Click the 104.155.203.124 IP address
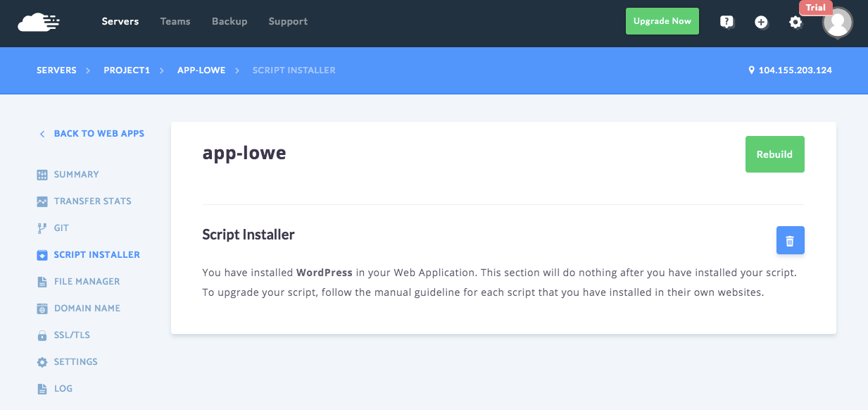Screen dimensions: 868x410 coord(795,70)
